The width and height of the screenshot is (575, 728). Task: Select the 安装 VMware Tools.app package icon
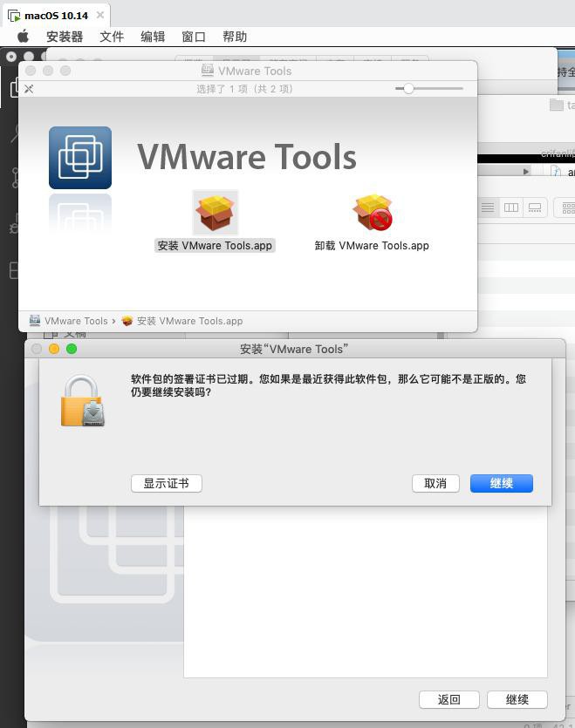[x=215, y=213]
